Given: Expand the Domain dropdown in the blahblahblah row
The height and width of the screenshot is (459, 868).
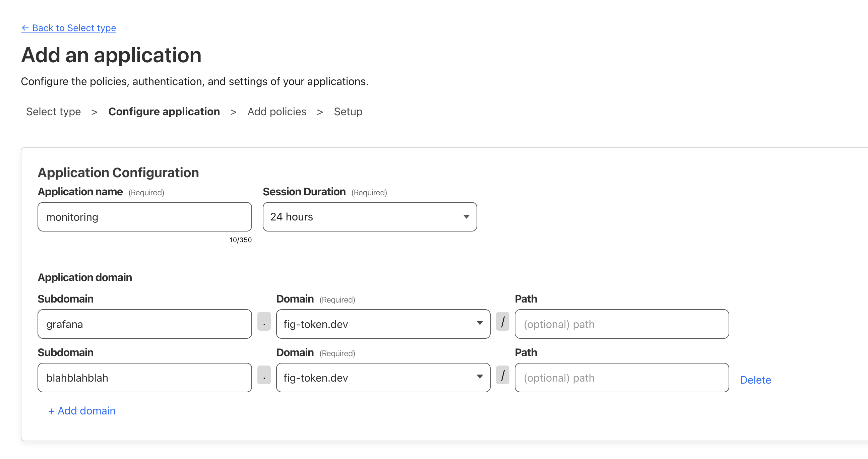Looking at the screenshot, I should click(x=383, y=378).
